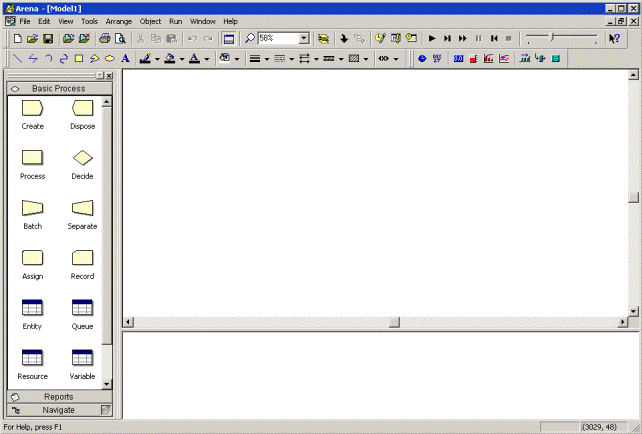This screenshot has width=642, height=434.
Task: Expand the Basic Process panel header
Action: (x=59, y=88)
